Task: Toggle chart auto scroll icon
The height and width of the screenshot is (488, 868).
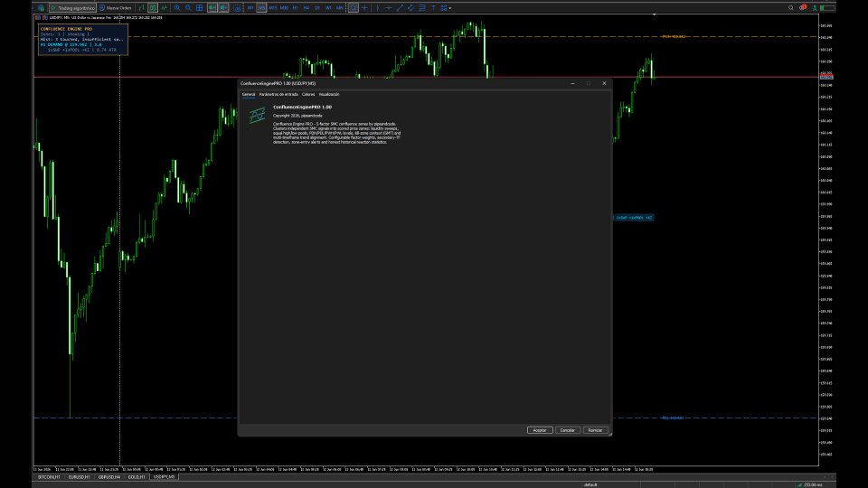Action: 212,8
